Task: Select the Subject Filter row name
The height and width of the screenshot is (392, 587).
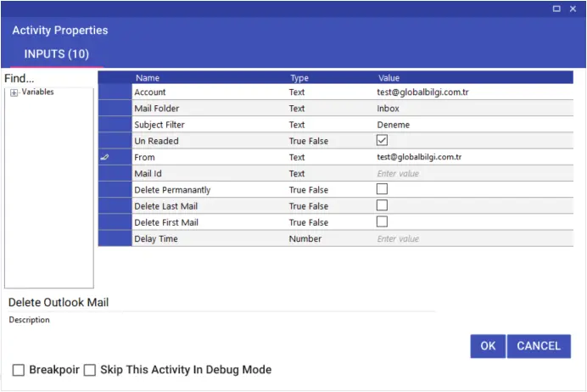Action: [x=159, y=125]
